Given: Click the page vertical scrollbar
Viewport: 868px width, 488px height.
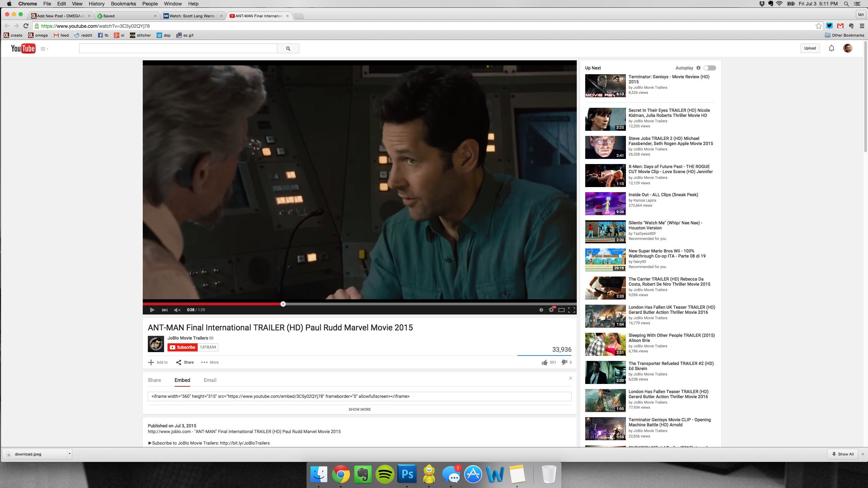Looking at the screenshot, I should 865,97.
